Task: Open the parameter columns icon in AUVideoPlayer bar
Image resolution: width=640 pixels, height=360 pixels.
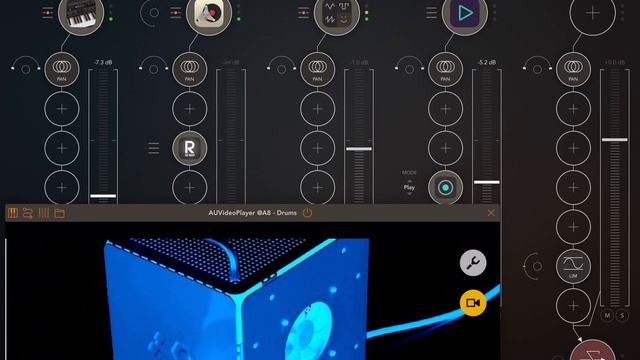Action: pyautogui.click(x=44, y=213)
